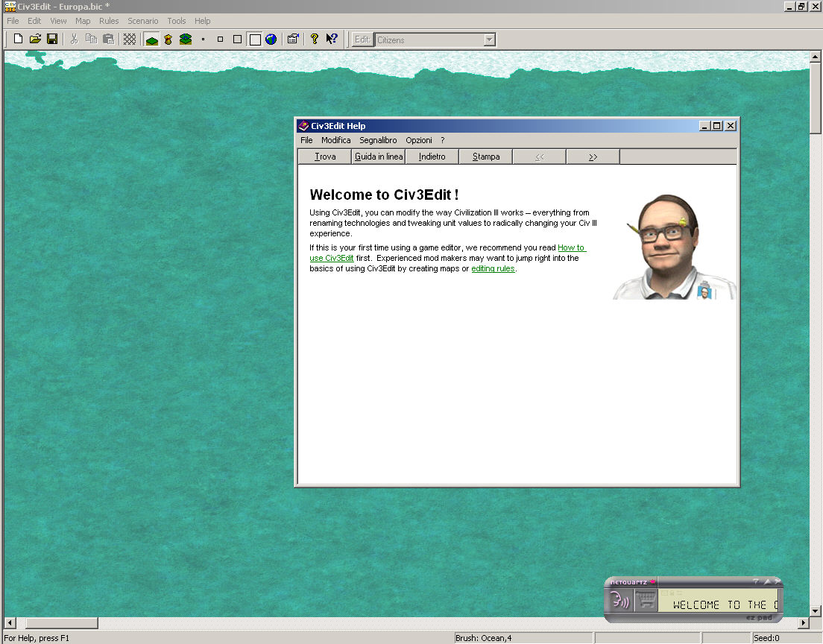Open the Citizens dropdown list
This screenshot has height=644, width=823.
coord(490,40)
